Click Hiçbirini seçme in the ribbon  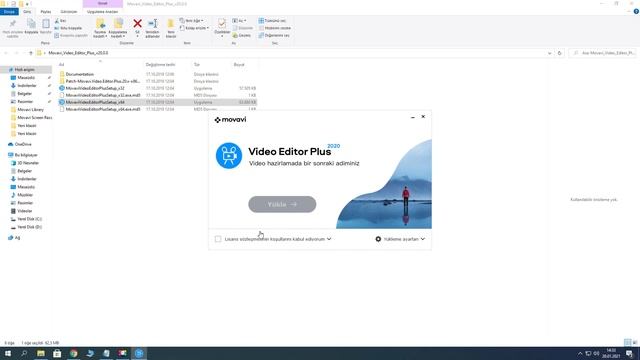(x=275, y=28)
